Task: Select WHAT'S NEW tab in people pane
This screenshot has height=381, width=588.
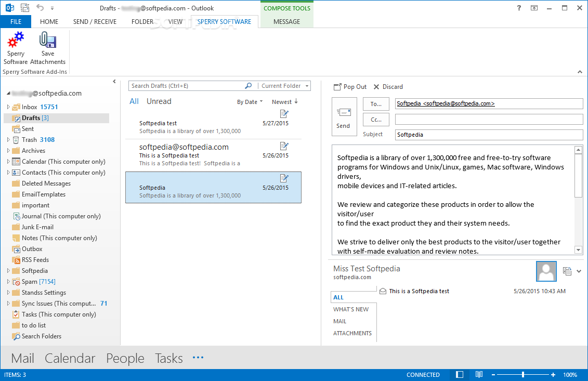Action: (351, 309)
